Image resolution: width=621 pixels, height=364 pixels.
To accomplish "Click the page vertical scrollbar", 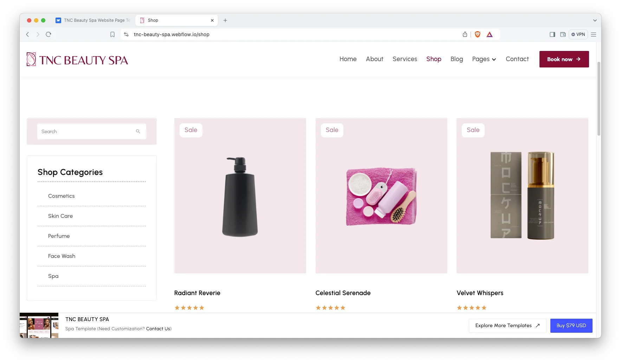I will 599,98.
